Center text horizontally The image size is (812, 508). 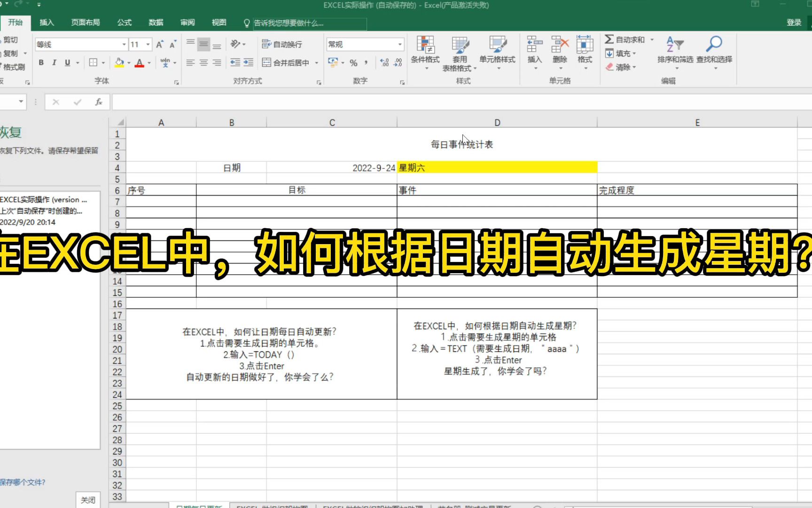203,63
